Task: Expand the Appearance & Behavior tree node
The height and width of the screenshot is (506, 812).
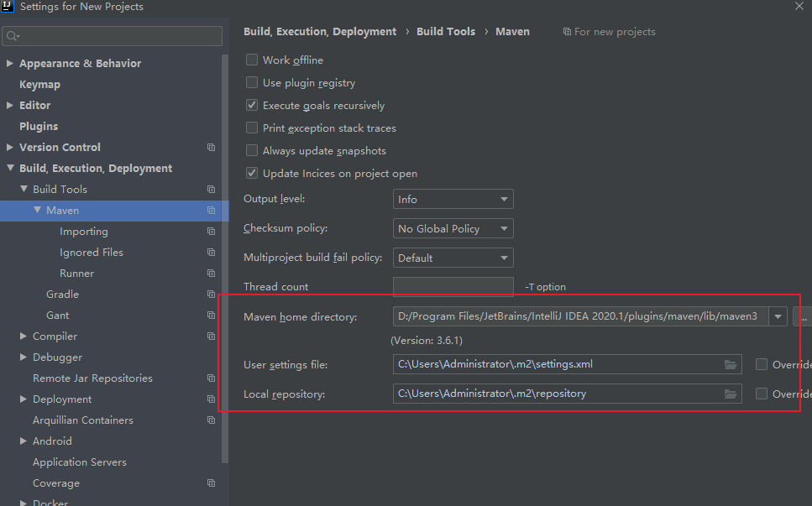Action: (10, 64)
